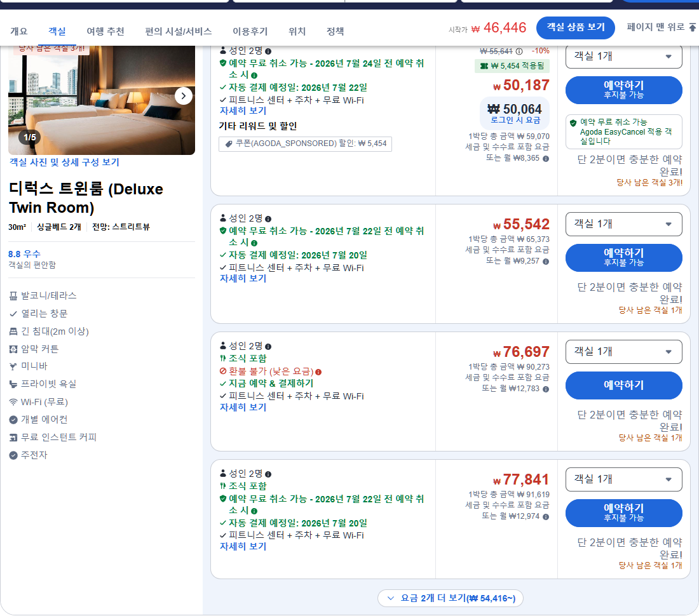Open the 정책 tab
This screenshot has height=616, width=699.
(336, 31)
